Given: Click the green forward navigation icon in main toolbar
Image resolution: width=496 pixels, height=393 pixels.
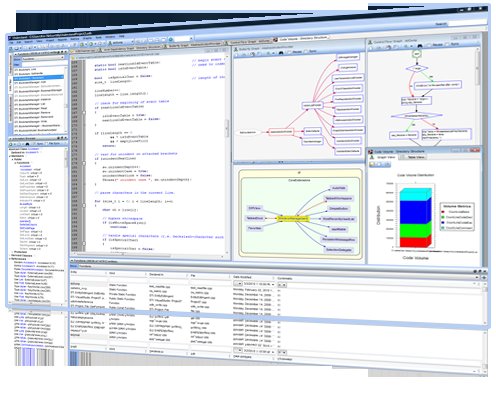Looking at the screenshot, I should pos(91,44).
